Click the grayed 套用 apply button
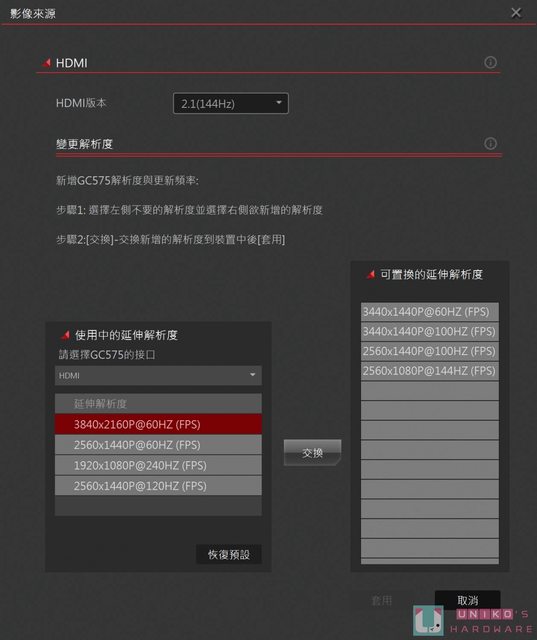Viewport: 537px width, 640px height. tap(382, 600)
